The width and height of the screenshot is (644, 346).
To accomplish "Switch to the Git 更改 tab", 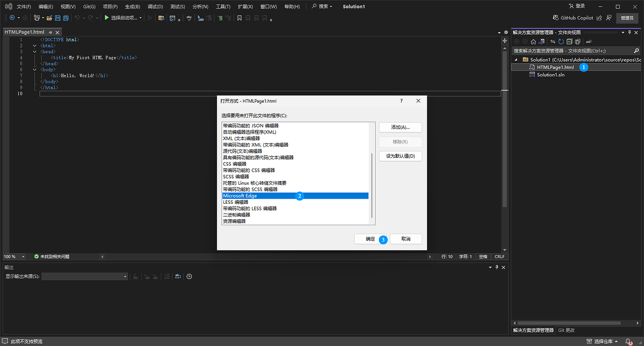I will [566, 330].
